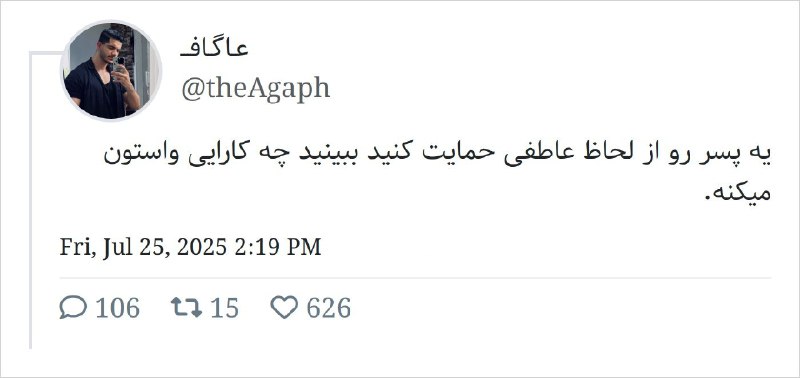The height and width of the screenshot is (378, 800).
Task: Click the word واستون in the tweet
Action: [141, 155]
